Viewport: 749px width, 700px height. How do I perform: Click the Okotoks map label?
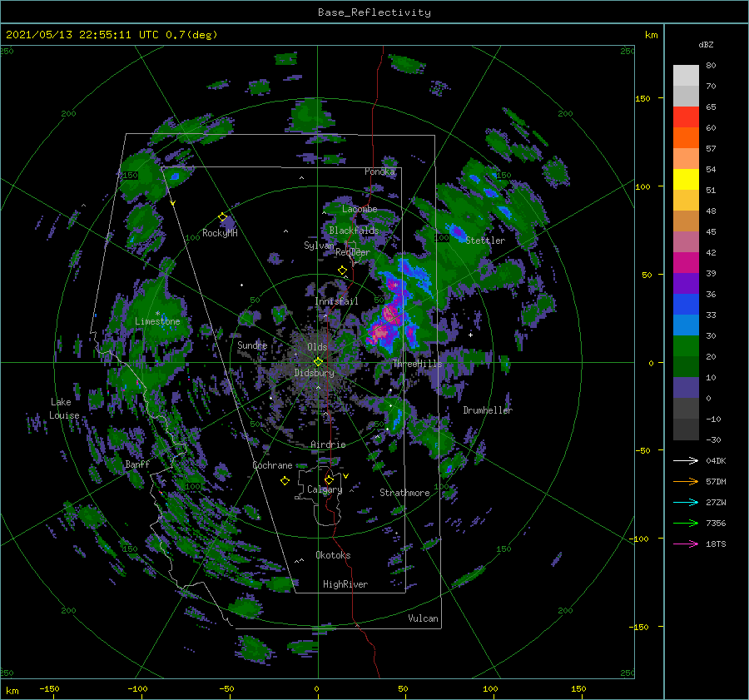click(333, 555)
